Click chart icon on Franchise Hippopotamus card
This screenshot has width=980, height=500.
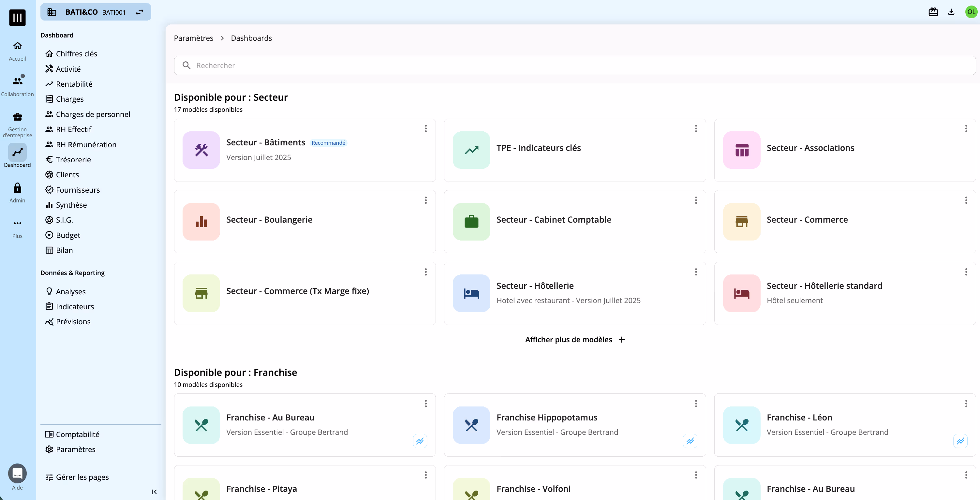pyautogui.click(x=690, y=441)
